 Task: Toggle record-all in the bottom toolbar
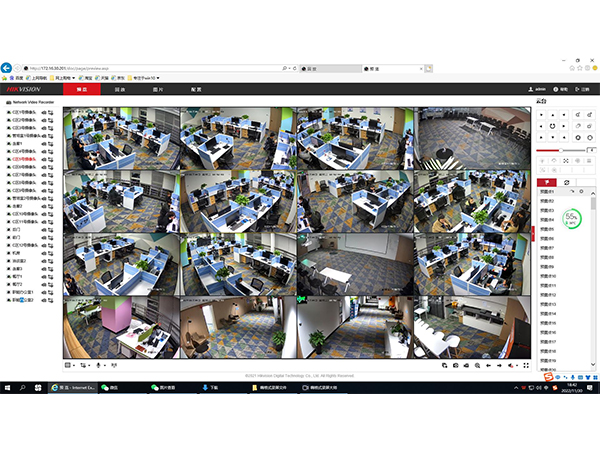466,365
